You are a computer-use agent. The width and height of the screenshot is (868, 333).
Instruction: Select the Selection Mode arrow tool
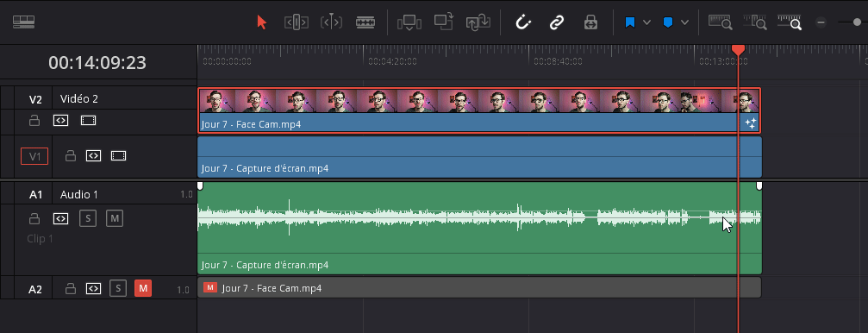(262, 22)
